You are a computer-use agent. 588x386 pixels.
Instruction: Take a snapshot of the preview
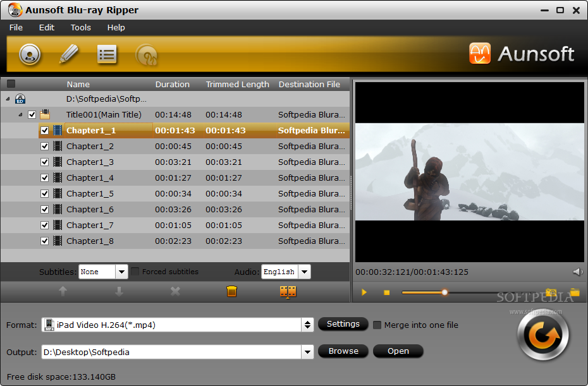[x=551, y=292]
